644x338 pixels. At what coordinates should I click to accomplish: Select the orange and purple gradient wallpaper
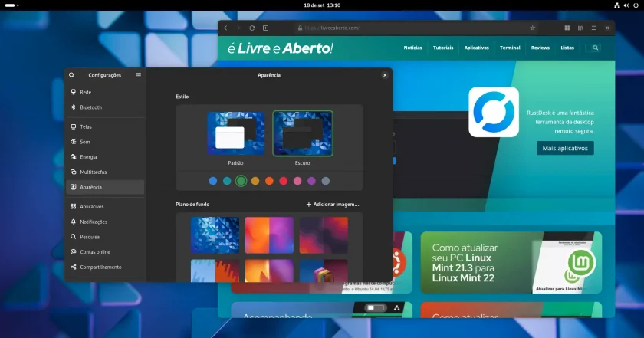[269, 235]
